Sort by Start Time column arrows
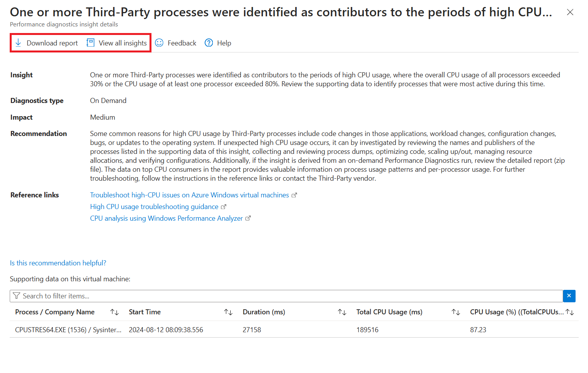The width and height of the screenshot is (588, 373). pos(228,312)
